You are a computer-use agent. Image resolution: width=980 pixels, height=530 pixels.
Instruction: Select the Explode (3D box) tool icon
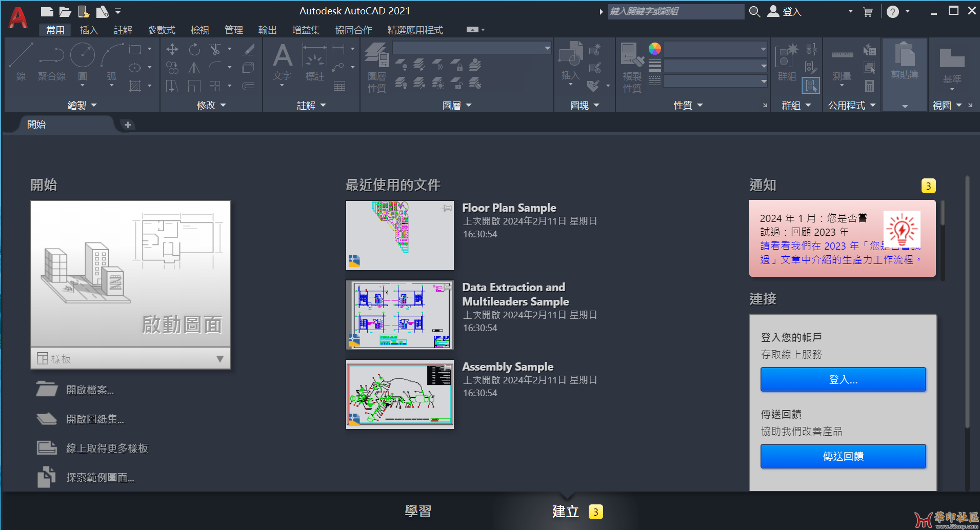click(248, 68)
